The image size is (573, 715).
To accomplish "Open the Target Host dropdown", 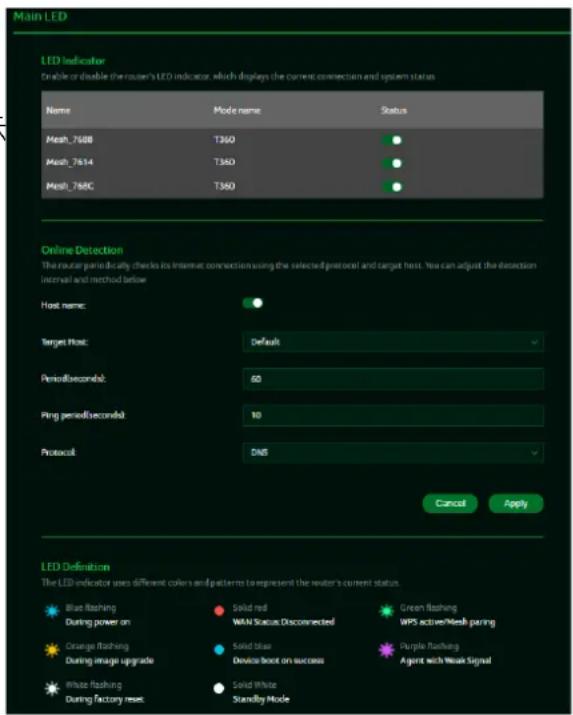I will (393, 342).
